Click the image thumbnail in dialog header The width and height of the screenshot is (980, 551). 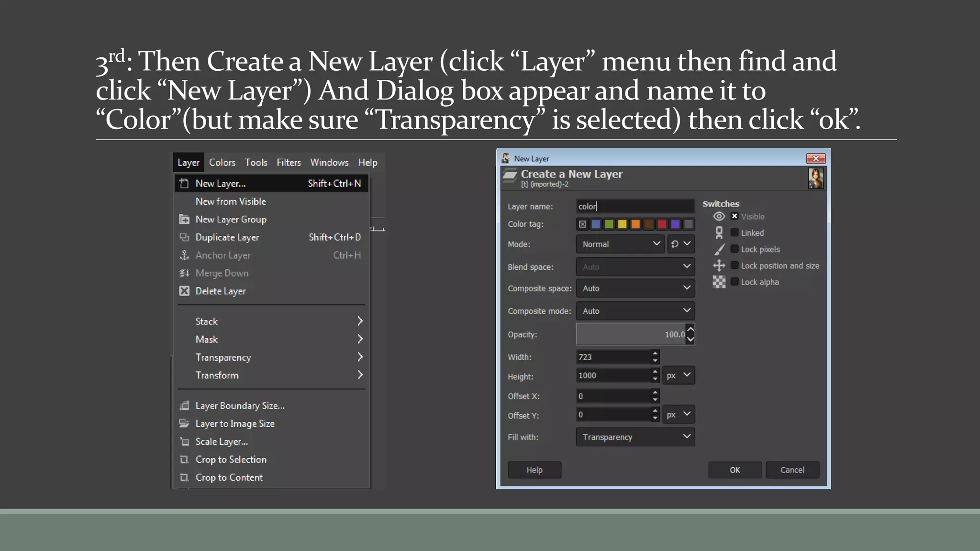(x=816, y=178)
